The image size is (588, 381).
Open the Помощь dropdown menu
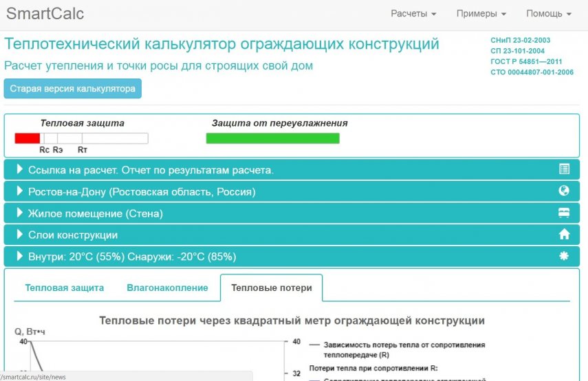(548, 14)
